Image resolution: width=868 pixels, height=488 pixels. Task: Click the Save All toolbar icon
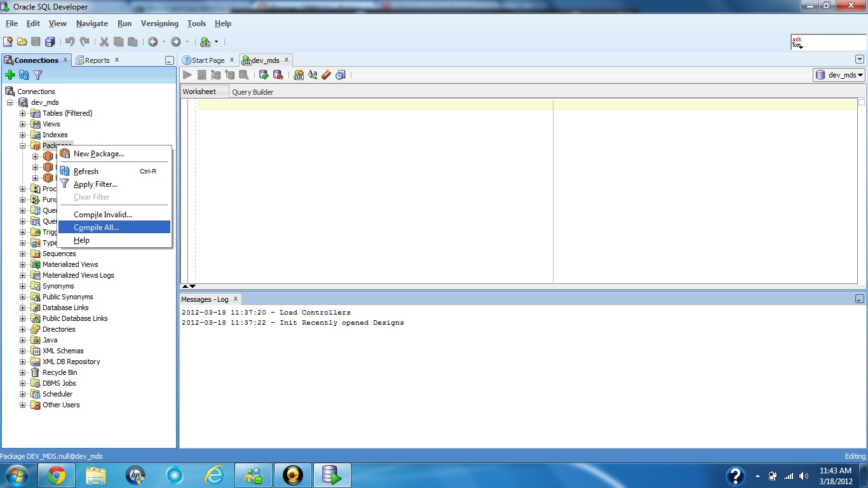50,42
